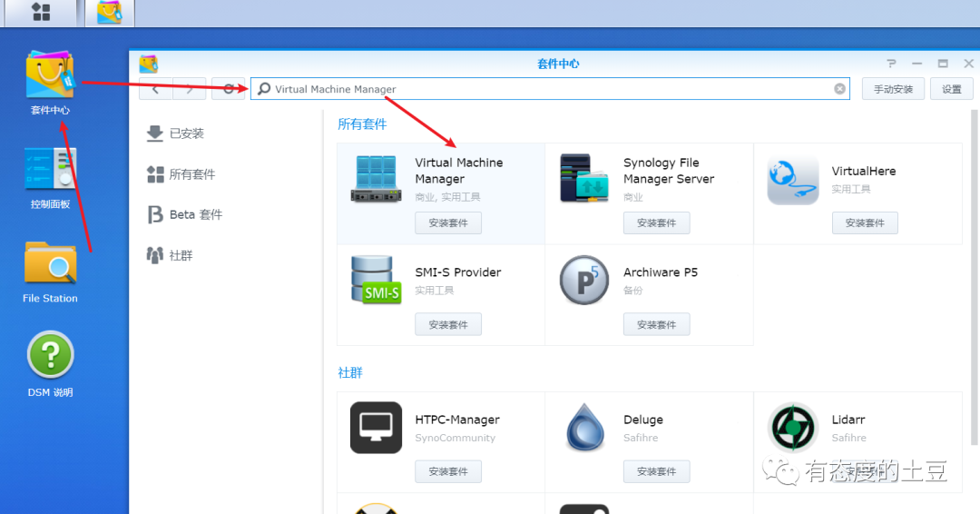Open the File Station desktop shortcut
The width and height of the screenshot is (980, 514).
(50, 272)
